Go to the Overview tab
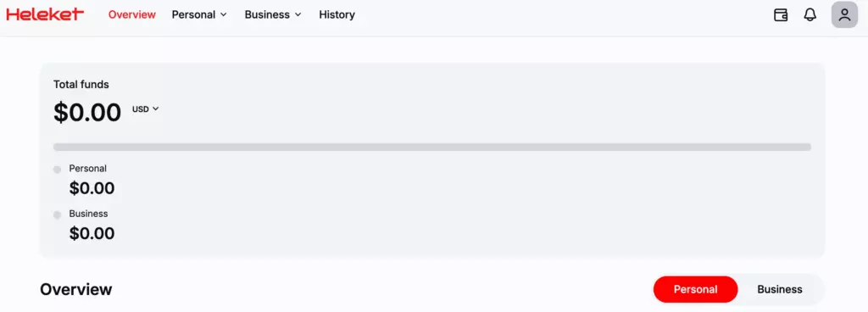This screenshot has height=312, width=868. (x=131, y=15)
